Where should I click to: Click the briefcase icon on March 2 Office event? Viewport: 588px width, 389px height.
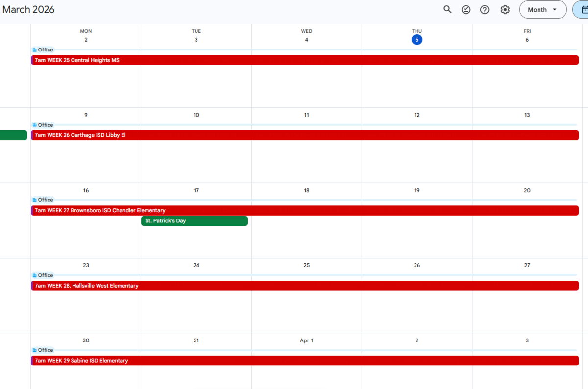(x=34, y=49)
